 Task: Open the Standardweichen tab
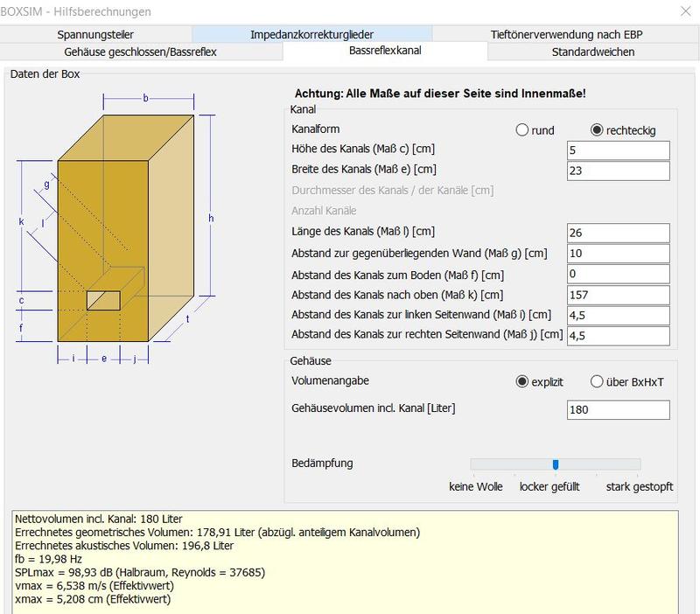click(x=593, y=52)
